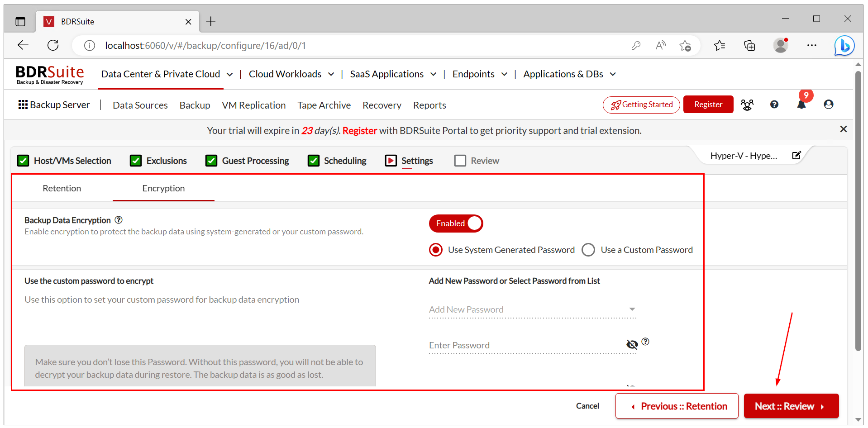Open the Tape Archive menu
The width and height of the screenshot is (868, 428).
(x=324, y=105)
